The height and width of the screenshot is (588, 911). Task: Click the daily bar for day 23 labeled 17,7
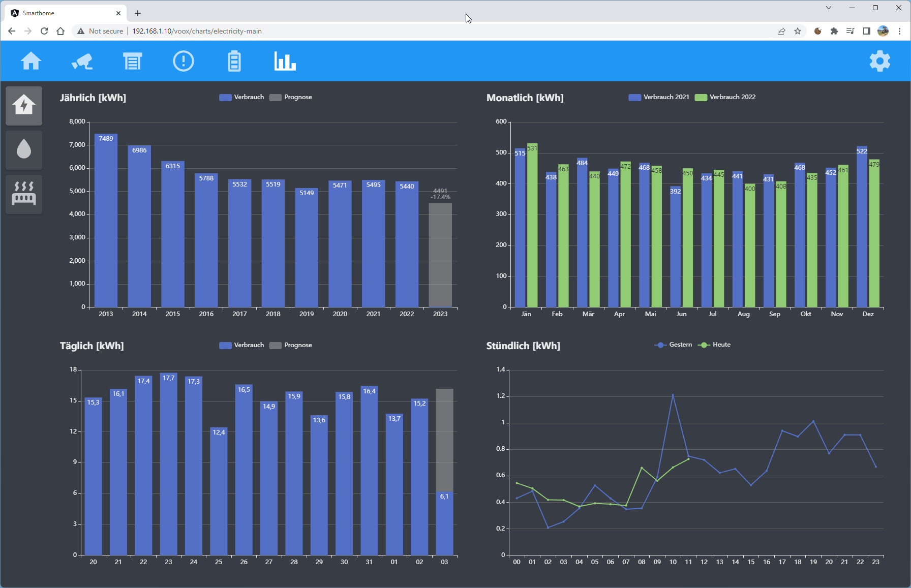169,464
